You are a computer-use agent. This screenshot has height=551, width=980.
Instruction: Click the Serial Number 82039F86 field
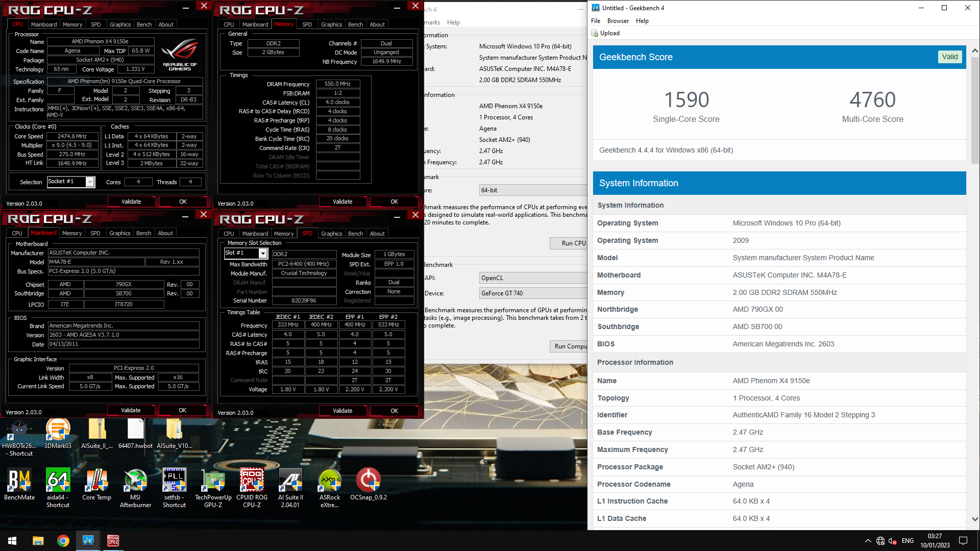[x=304, y=301]
